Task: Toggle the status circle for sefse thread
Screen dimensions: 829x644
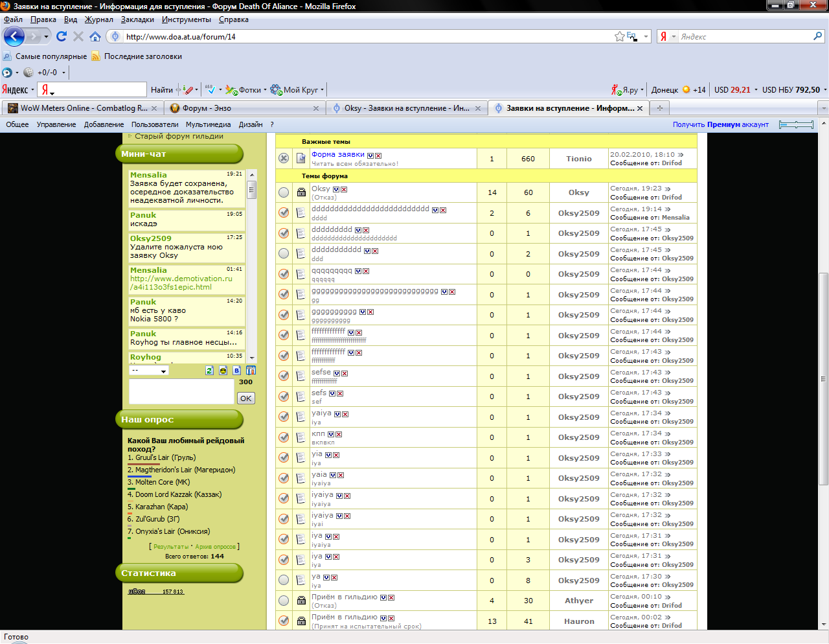Action: click(x=284, y=376)
